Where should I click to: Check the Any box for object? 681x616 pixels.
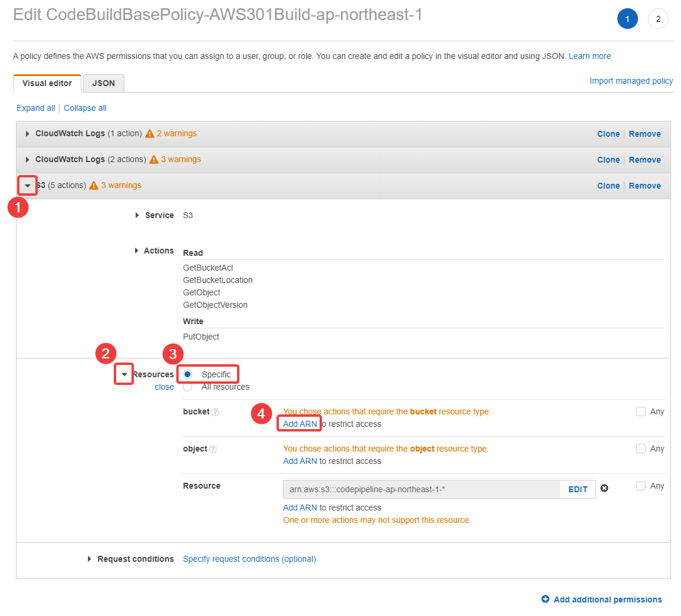coord(640,449)
